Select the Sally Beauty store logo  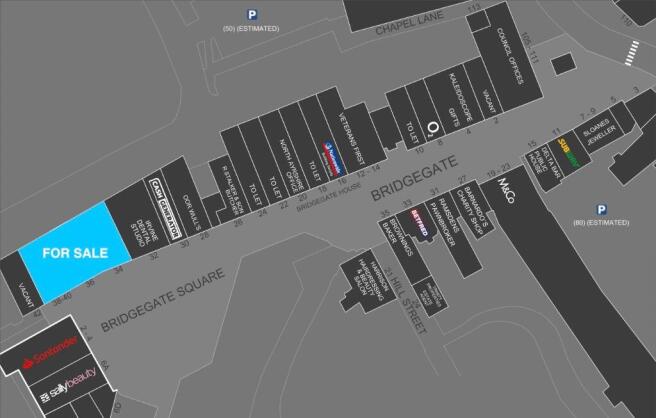click(69, 397)
